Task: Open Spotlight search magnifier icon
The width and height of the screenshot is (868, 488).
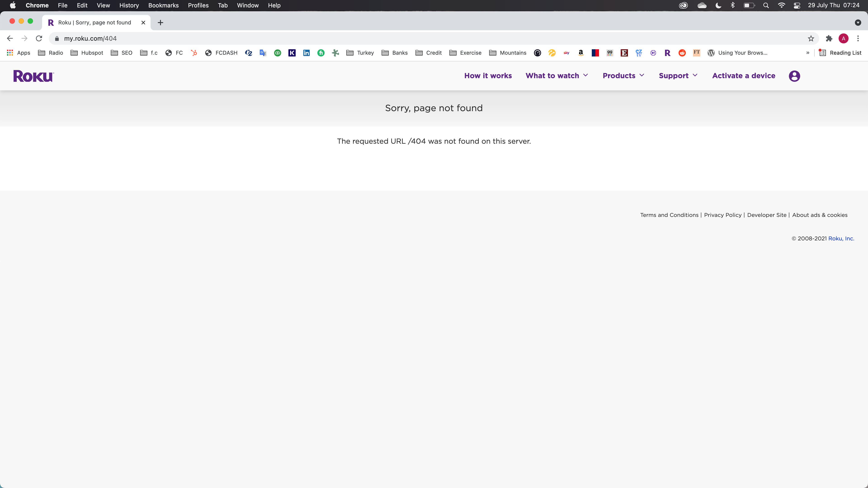Action: pos(766,5)
